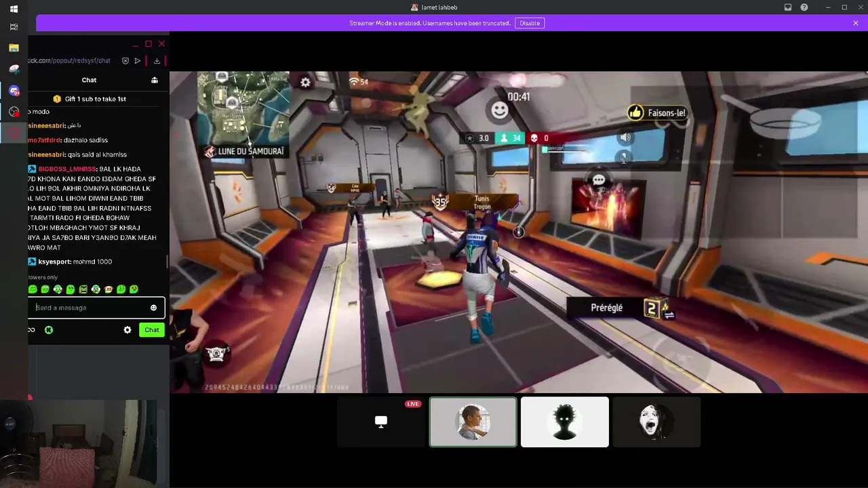The width and height of the screenshot is (868, 488).
Task: Click the chat message 'mohmd 1000'
Action: (x=93, y=262)
